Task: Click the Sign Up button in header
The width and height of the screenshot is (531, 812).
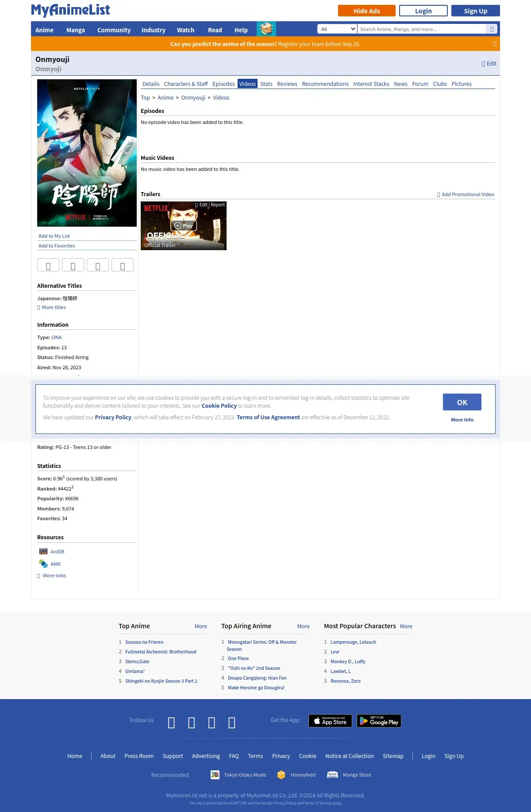Action: pyautogui.click(x=476, y=11)
